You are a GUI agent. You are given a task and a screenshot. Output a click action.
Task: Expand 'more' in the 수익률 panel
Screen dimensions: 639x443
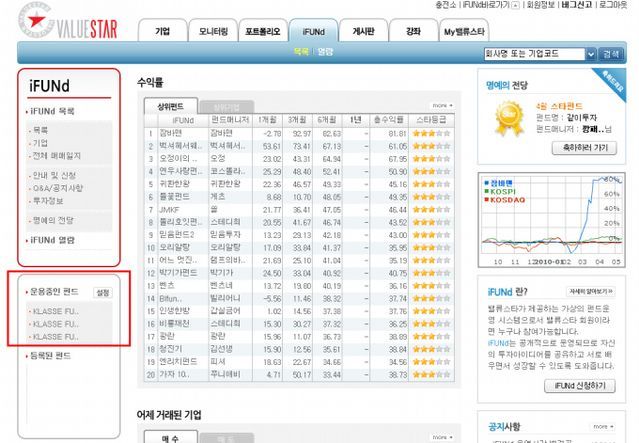pyautogui.click(x=443, y=105)
